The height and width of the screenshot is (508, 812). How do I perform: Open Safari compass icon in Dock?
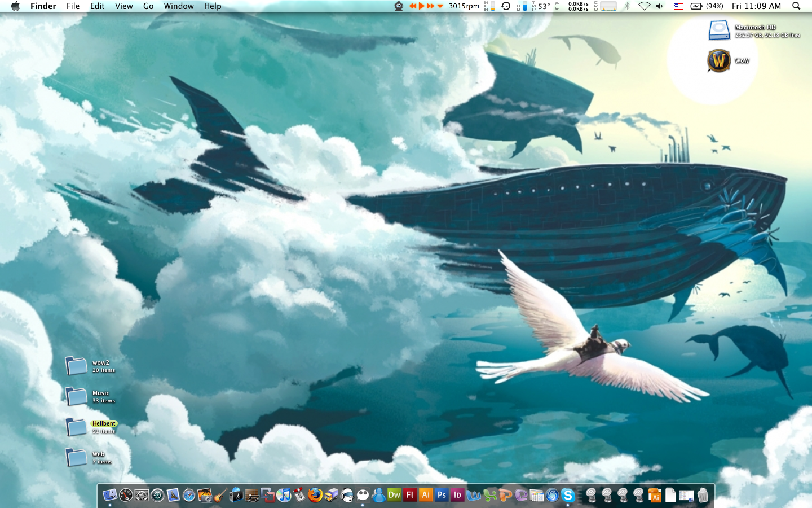[189, 495]
